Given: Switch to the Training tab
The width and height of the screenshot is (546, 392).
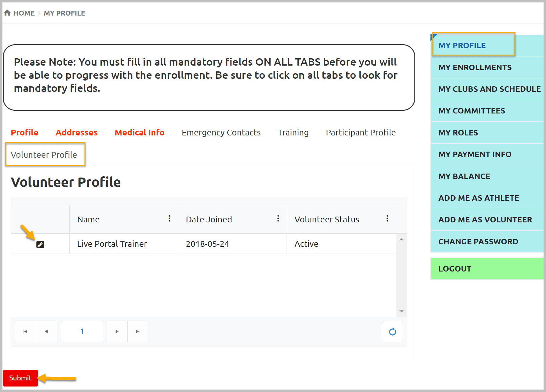Looking at the screenshot, I should [x=293, y=132].
